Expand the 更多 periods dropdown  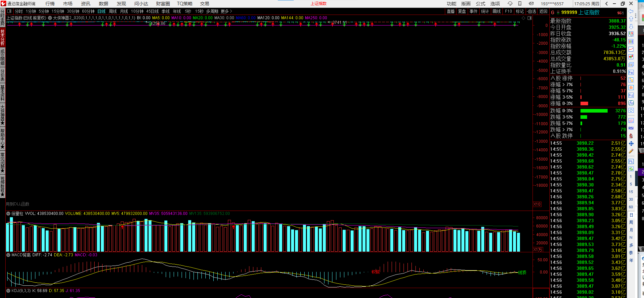pyautogui.click(x=226, y=11)
